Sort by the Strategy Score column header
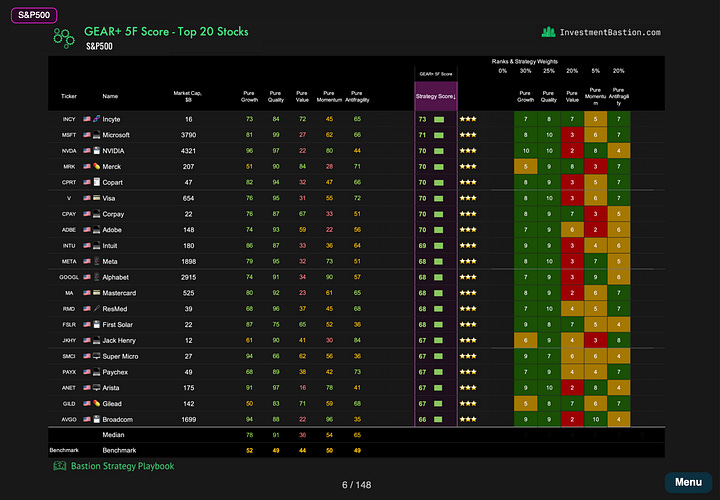The image size is (720, 500). [x=435, y=96]
